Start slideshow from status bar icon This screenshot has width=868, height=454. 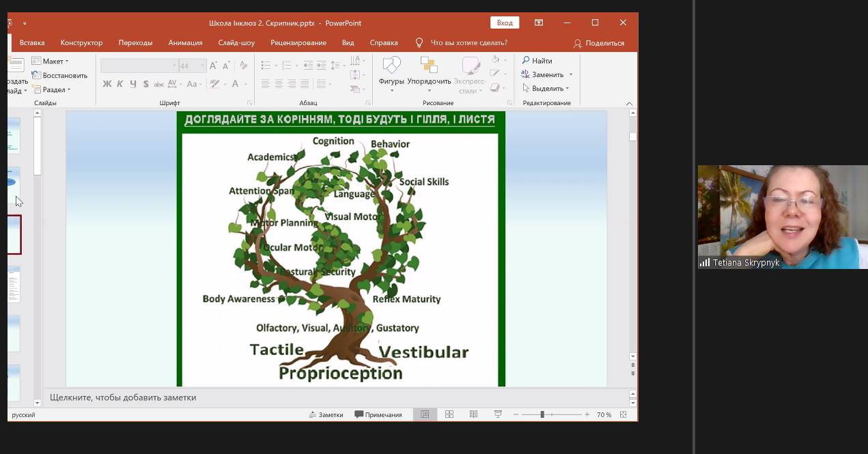tap(498, 414)
